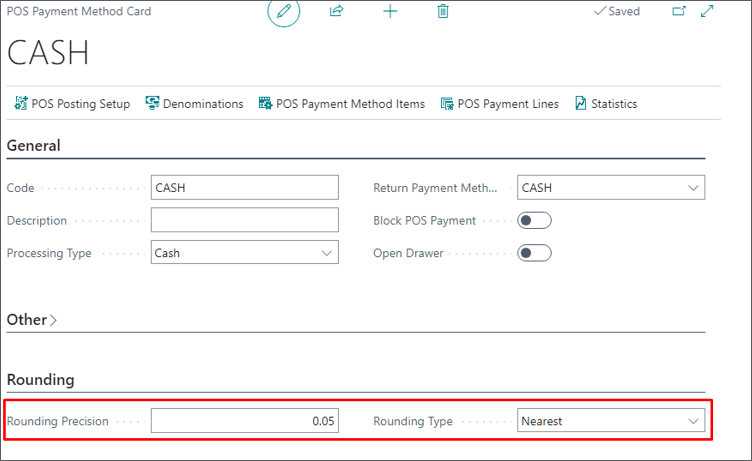Click the trash delete icon

tap(443, 11)
